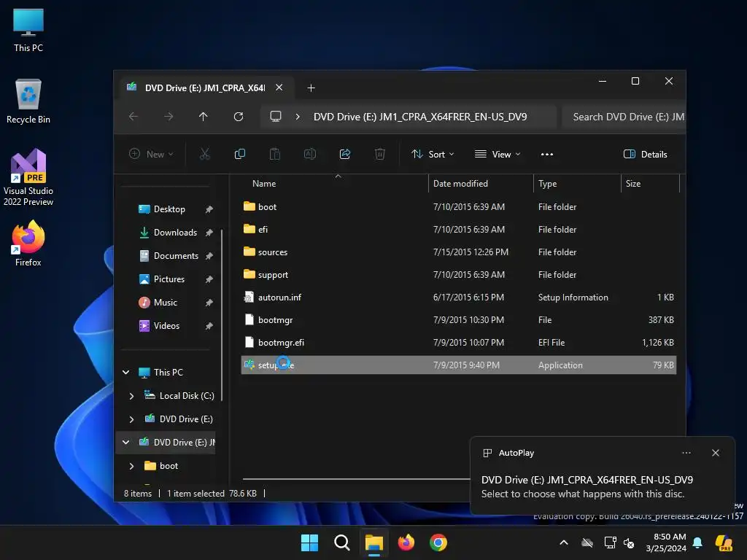Open the clock and date flyout
Viewport: 747px width, 560px height.
pyautogui.click(x=666, y=542)
